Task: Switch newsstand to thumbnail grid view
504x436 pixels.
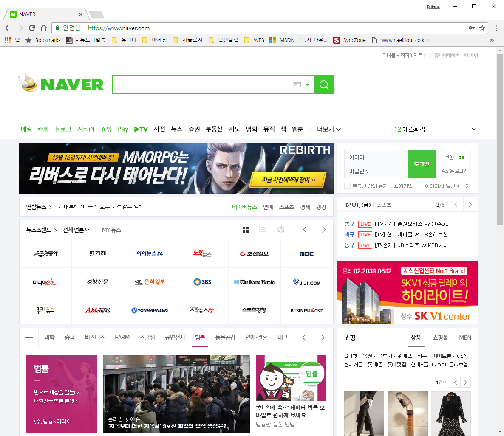Action: [246, 230]
